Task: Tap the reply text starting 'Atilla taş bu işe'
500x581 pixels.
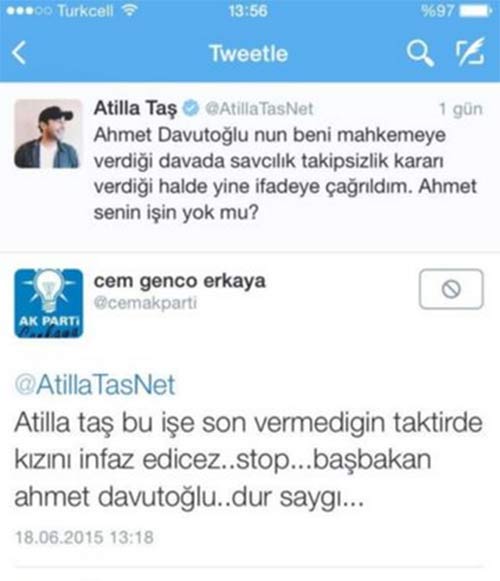Action: [x=248, y=460]
